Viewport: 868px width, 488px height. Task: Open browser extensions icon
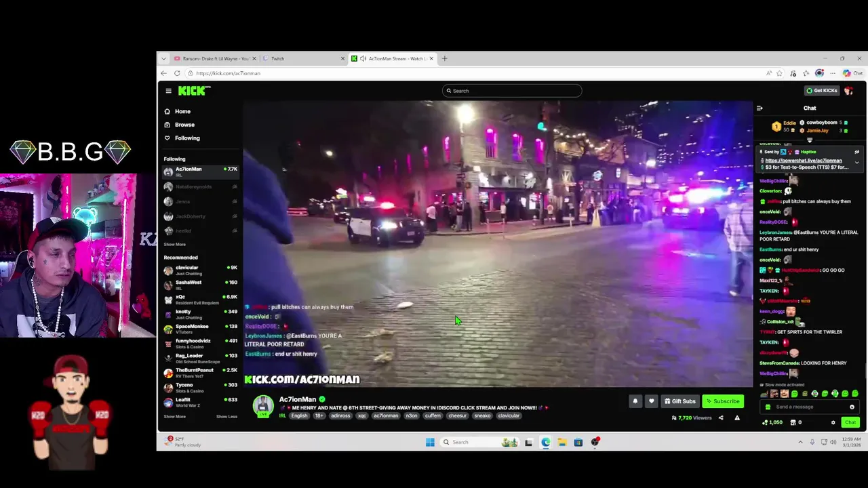pos(793,73)
